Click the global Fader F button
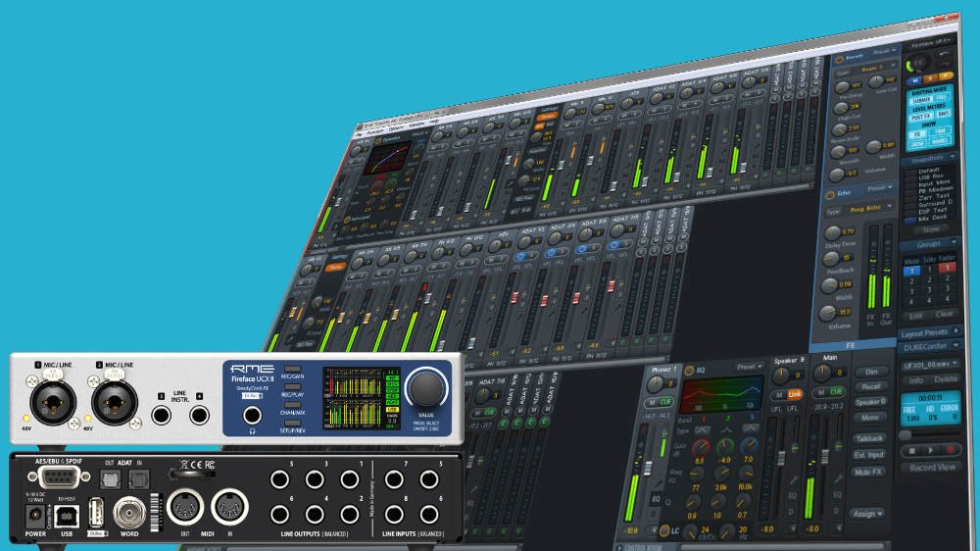Screen dimensions: 980x551 point(945,76)
